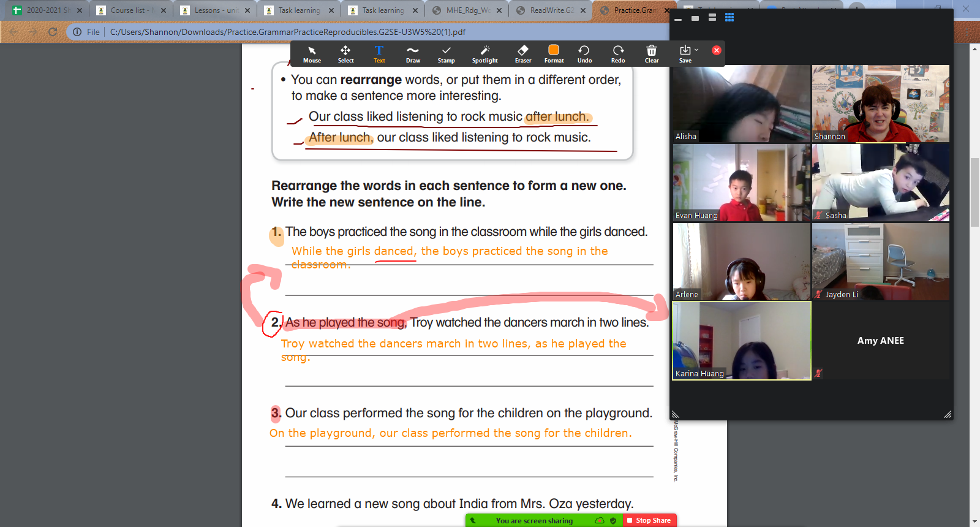Click the page scrollbar down arrow
This screenshot has width=980, height=527.
click(974, 521)
